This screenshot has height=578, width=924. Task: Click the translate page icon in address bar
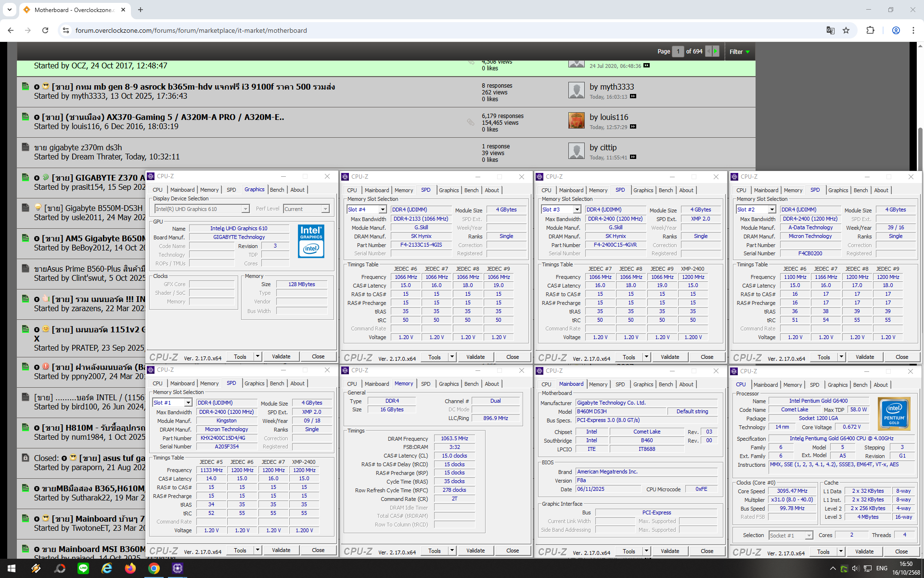click(x=830, y=30)
